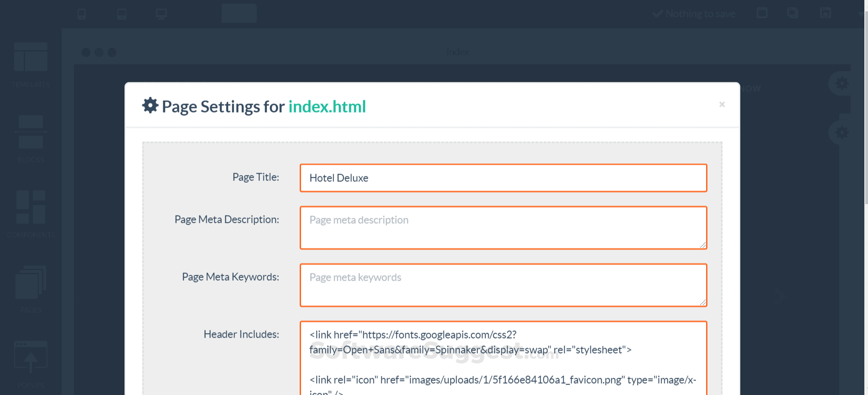Focus the Page Meta Keywords box
Image resolution: width=868 pixels, height=395 pixels.
pos(503,285)
